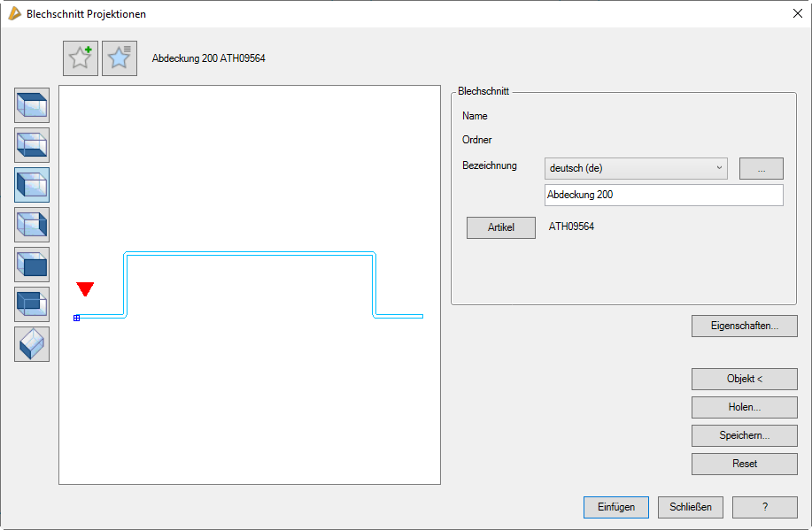This screenshot has width=812, height=530.
Task: Select the right view projection cube
Action: point(32,225)
